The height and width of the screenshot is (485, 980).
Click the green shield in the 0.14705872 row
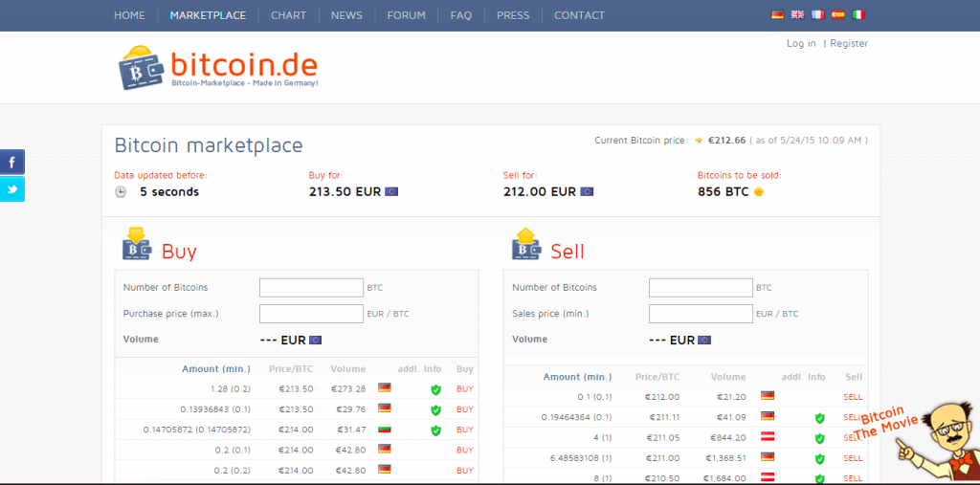(x=435, y=430)
